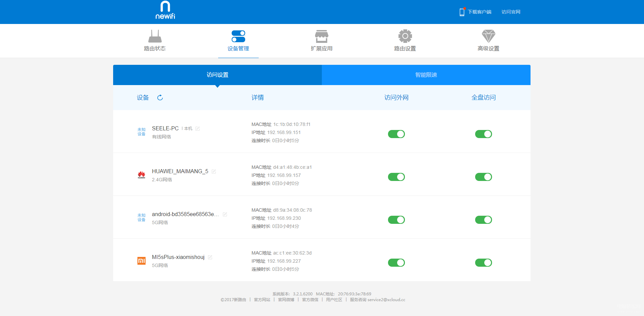Select the 访问设置 tab
Viewport: 644px width, 316px height.
(217, 75)
